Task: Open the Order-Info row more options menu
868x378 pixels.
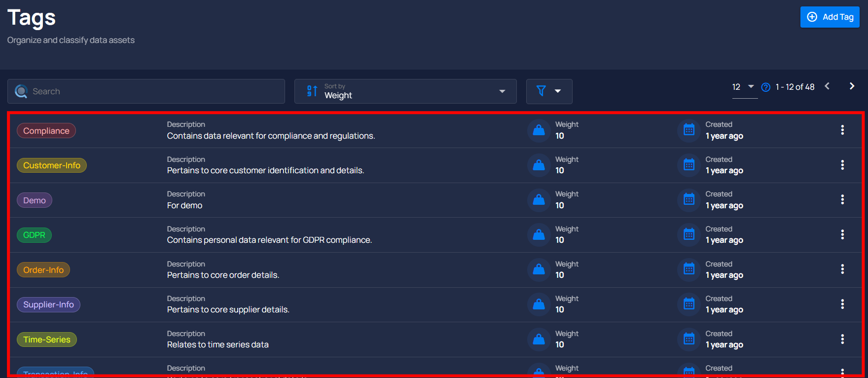Action: 842,269
